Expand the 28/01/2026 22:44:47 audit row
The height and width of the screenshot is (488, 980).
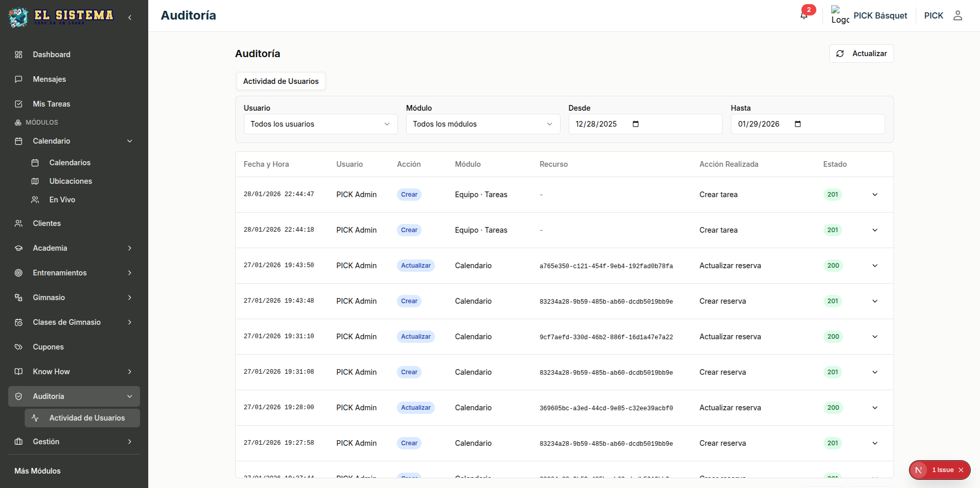click(x=874, y=195)
